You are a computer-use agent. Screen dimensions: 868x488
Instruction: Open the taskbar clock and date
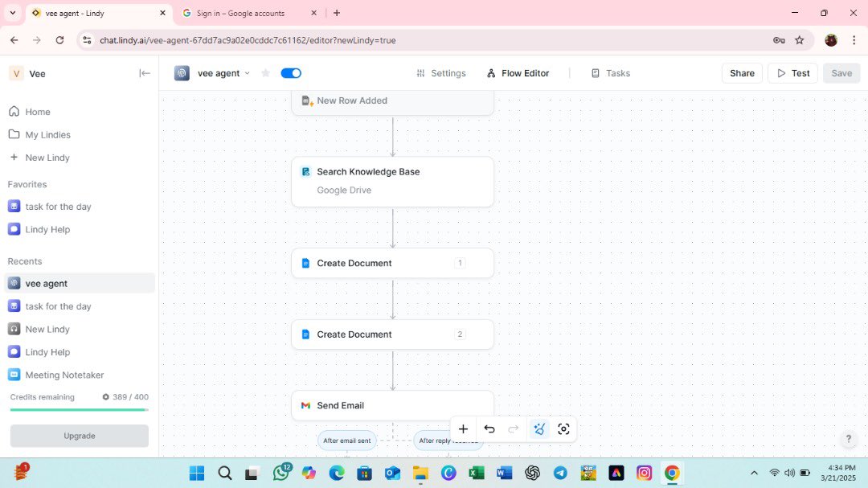837,473
